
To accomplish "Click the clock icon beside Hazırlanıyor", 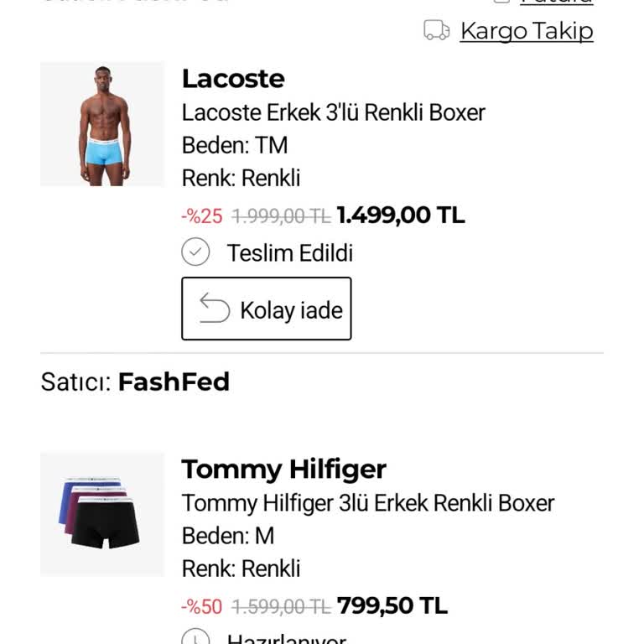I will [x=195, y=639].
